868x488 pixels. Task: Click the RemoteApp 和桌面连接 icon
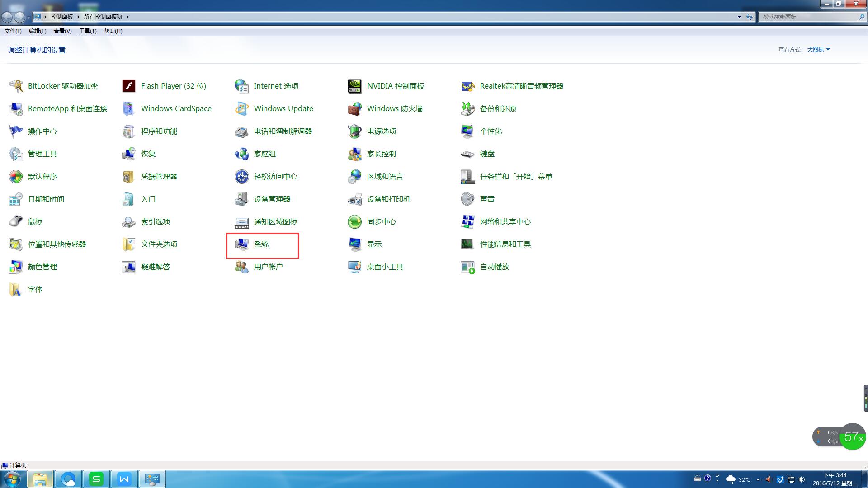16,108
